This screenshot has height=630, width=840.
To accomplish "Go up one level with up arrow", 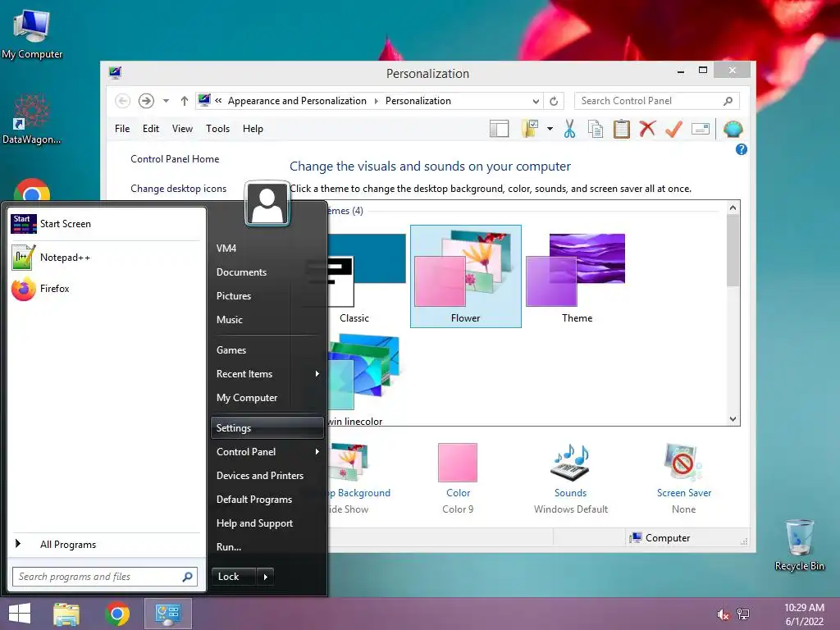I will pos(185,101).
